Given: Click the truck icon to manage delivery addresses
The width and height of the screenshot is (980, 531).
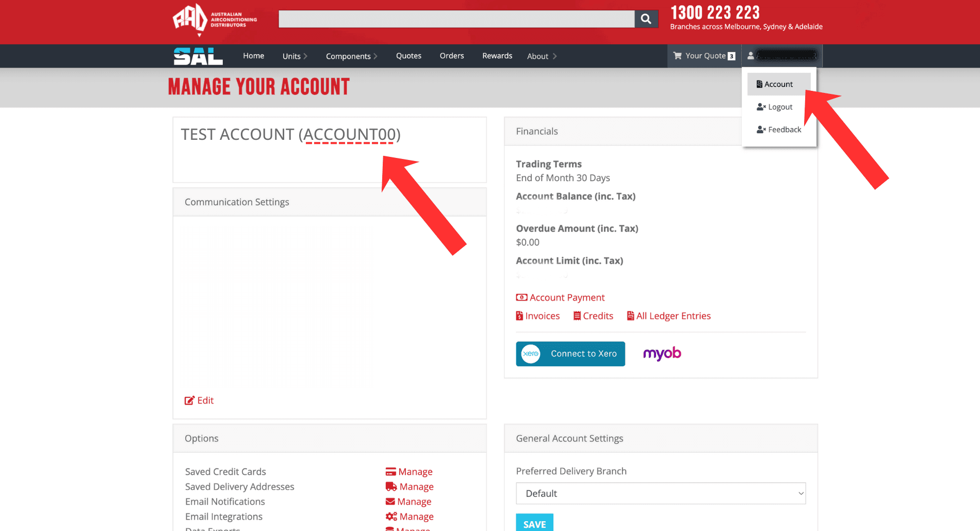Looking at the screenshot, I should [390, 486].
